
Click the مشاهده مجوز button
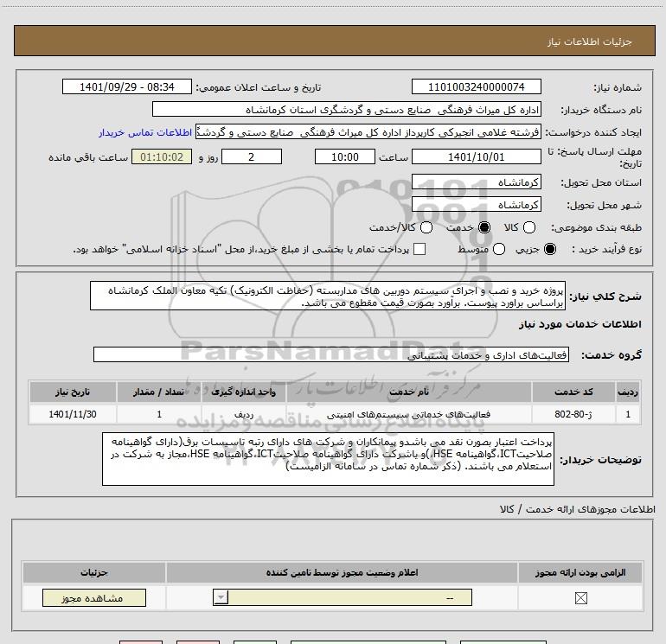click(x=94, y=597)
